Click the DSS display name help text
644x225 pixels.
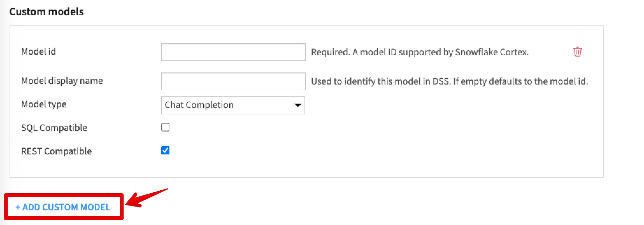[449, 81]
